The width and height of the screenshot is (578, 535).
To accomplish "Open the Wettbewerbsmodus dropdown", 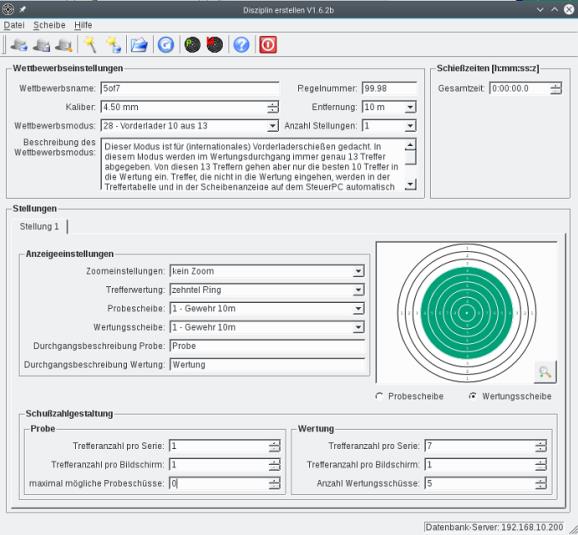I will pyautogui.click(x=189, y=126).
